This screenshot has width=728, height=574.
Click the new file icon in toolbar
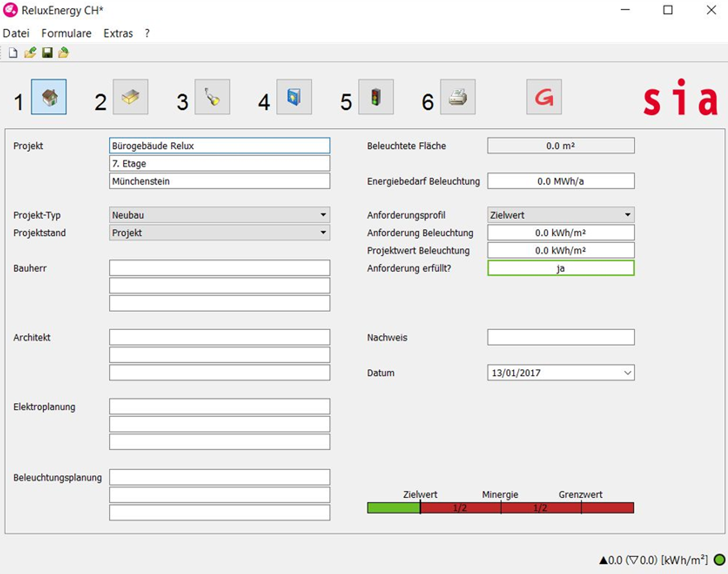coord(13,53)
